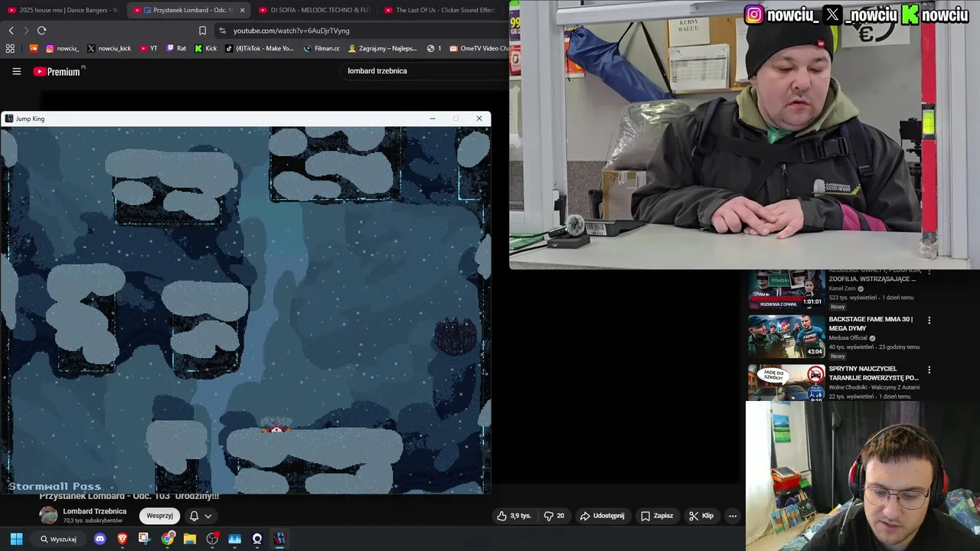The image size is (980, 551).
Task: Click the king character in Jump King
Action: coord(276,429)
